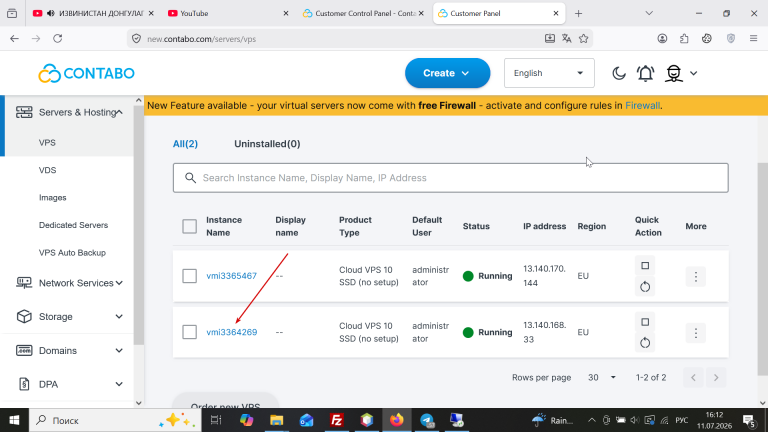Follow the Firewall link in banner
Image resolution: width=768 pixels, height=432 pixels.
(x=642, y=106)
